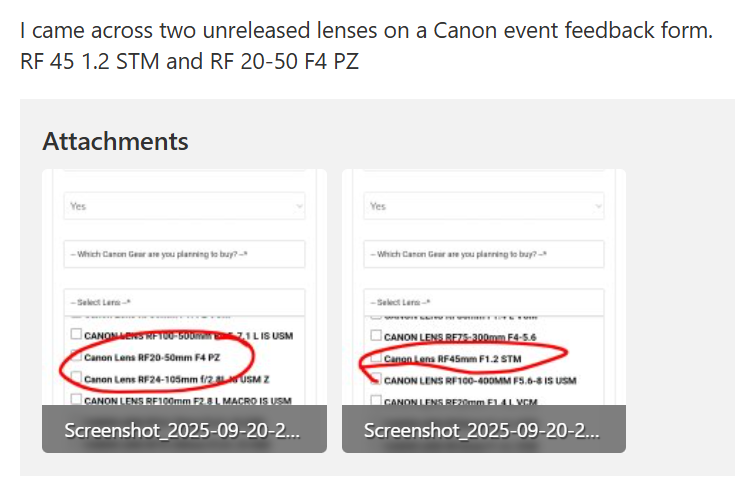735x486 pixels.
Task: Tick the RF20mm F1.4 L VCM checkbox
Action: pos(376,400)
